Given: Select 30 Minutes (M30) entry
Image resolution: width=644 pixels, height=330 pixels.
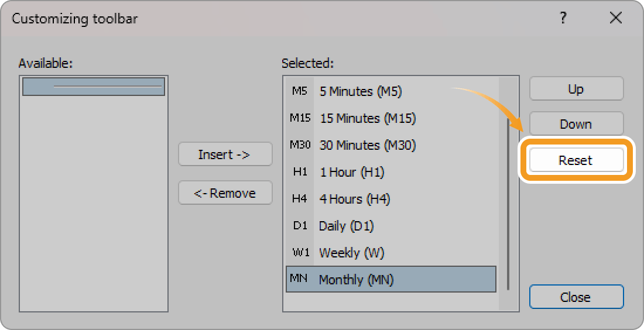Looking at the screenshot, I should 391,145.
